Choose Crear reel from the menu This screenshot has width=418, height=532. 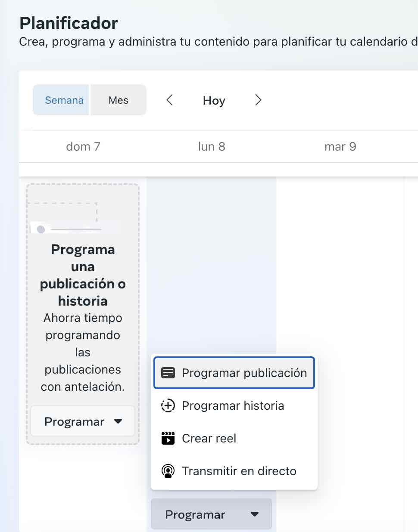click(234, 438)
